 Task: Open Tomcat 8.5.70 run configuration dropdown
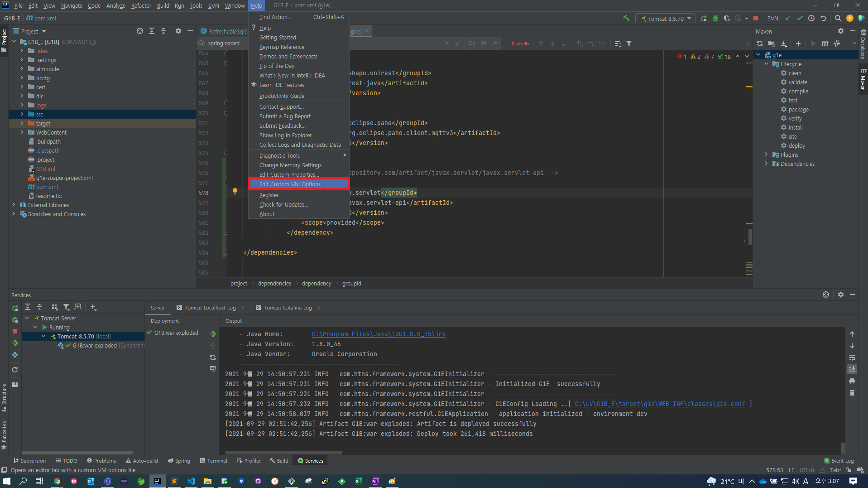tap(666, 18)
